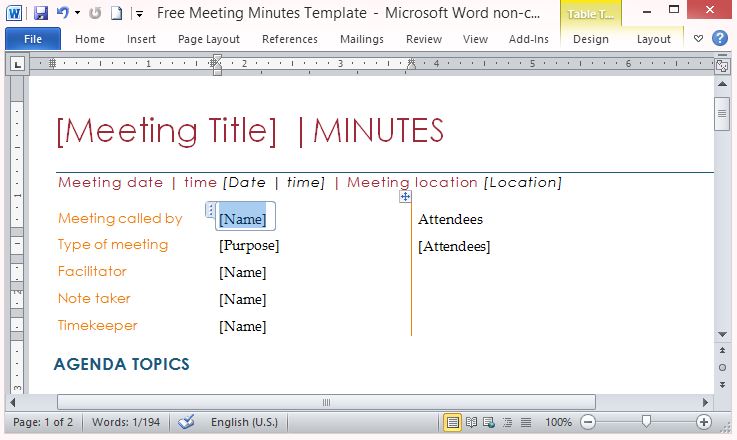Image resolution: width=737 pixels, height=440 pixels.
Task: Click Page: 1 of 2 status indicator
Action: [43, 422]
